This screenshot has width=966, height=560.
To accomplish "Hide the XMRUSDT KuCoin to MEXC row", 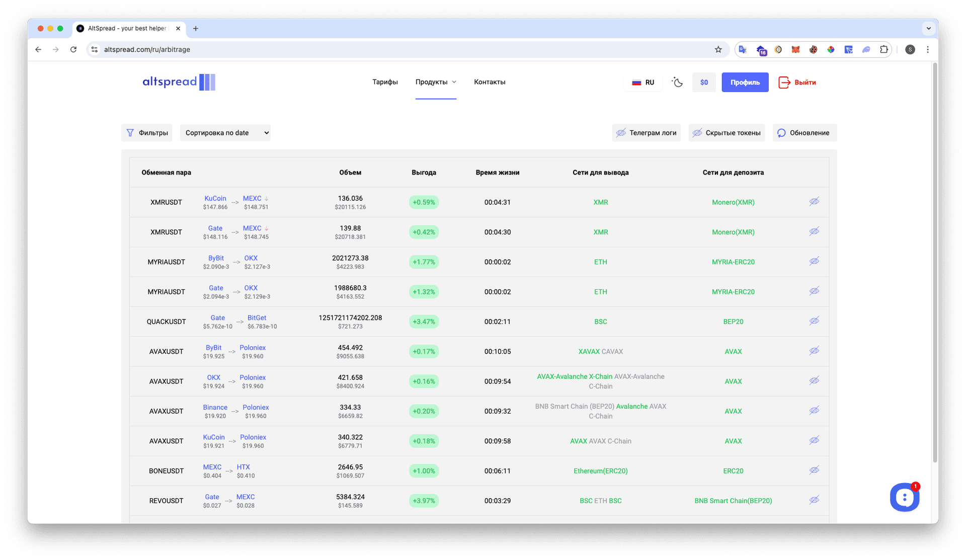I will pos(814,202).
